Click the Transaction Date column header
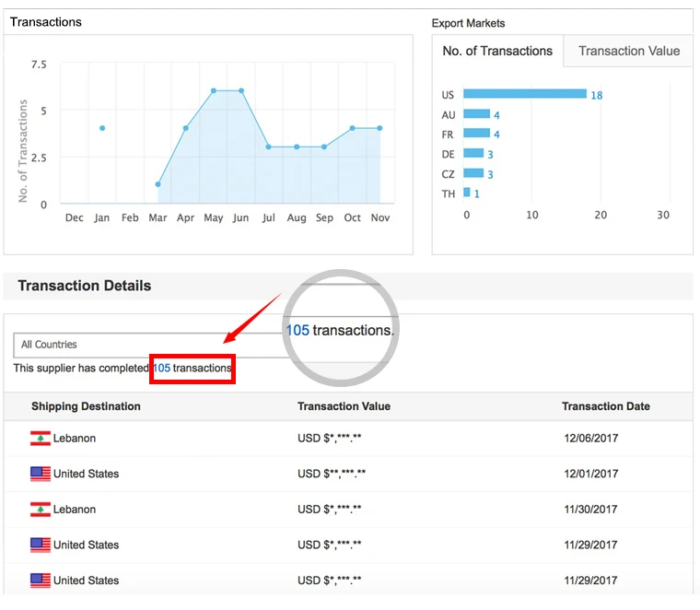Screen dimensions: 700x610 (x=605, y=406)
